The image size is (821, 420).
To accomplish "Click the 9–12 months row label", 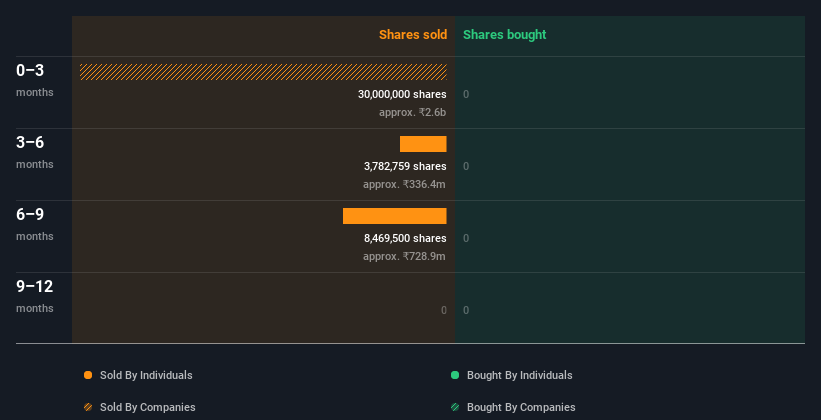I will (x=35, y=296).
